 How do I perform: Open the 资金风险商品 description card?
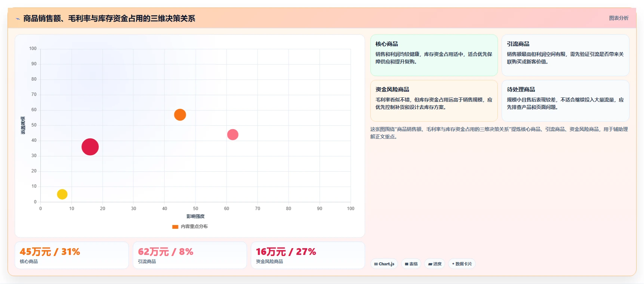434,101
